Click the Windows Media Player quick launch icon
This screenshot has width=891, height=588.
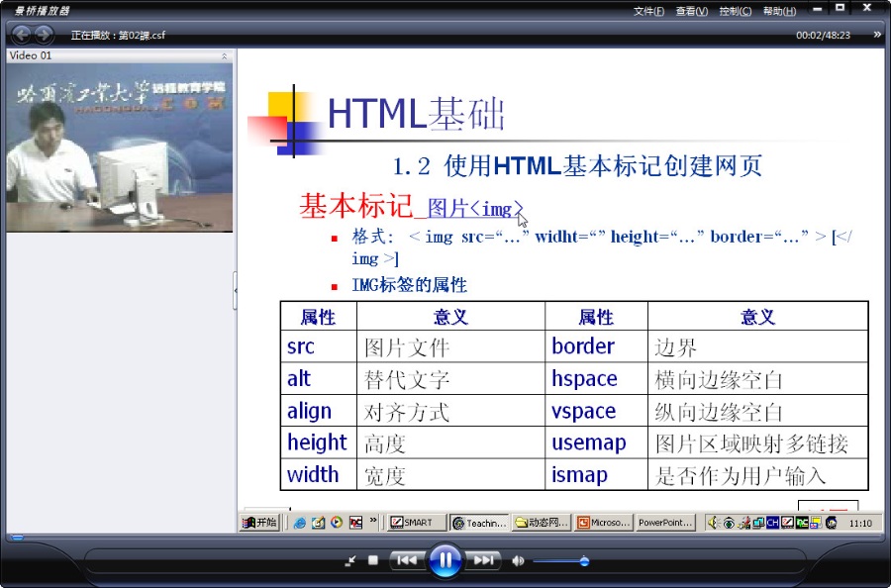337,522
